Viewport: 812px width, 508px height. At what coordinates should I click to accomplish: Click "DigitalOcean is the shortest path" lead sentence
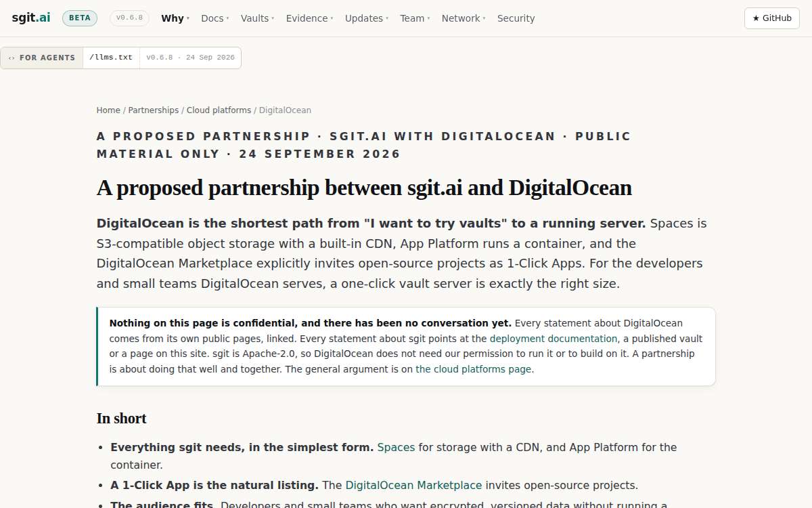371,224
